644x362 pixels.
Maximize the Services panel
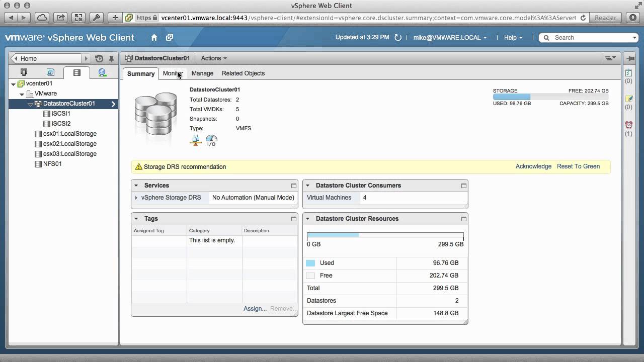(293, 186)
